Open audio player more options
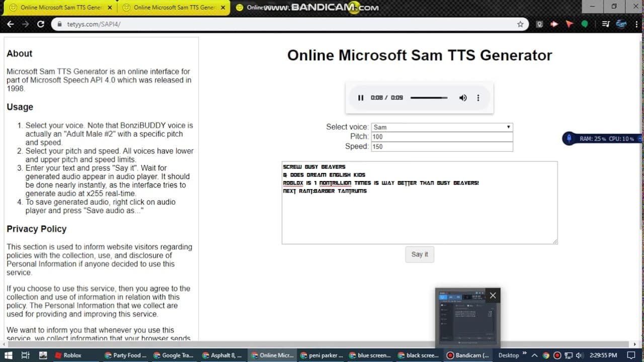This screenshot has height=362, width=644. point(478,98)
